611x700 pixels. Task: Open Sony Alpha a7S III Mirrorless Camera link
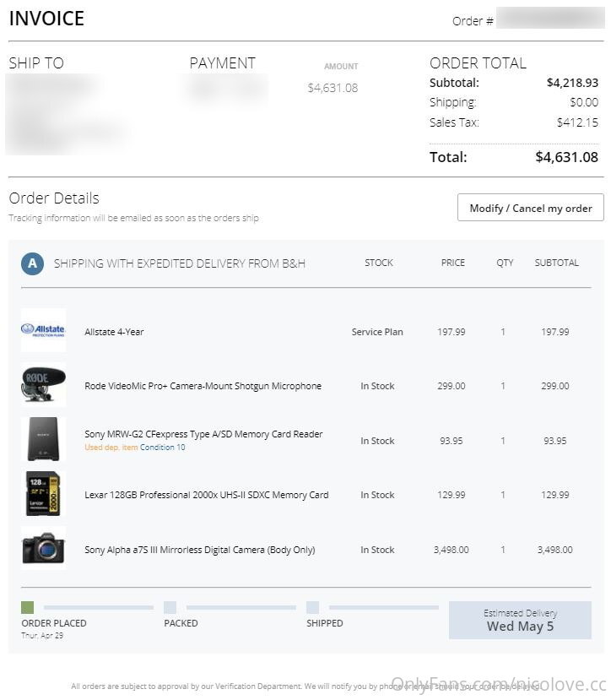click(200, 550)
